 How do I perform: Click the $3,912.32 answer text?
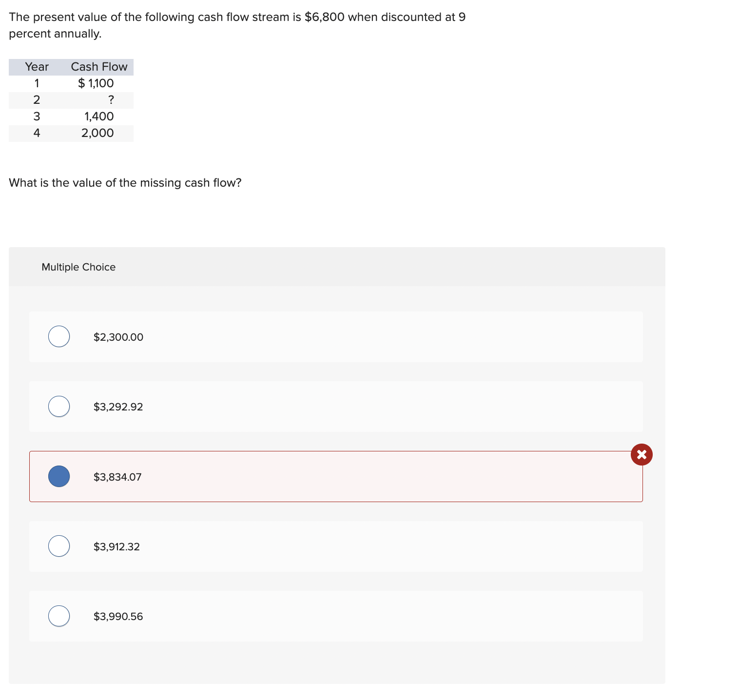pos(117,546)
